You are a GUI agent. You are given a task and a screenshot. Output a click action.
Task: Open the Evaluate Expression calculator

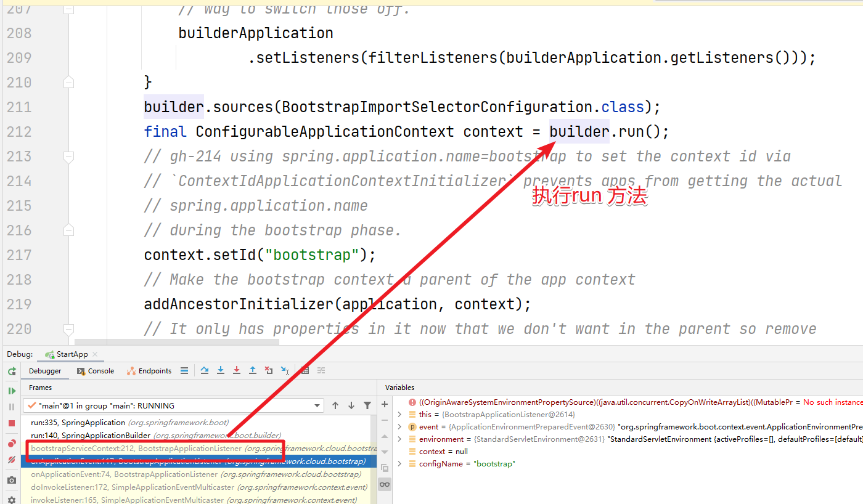click(x=305, y=370)
